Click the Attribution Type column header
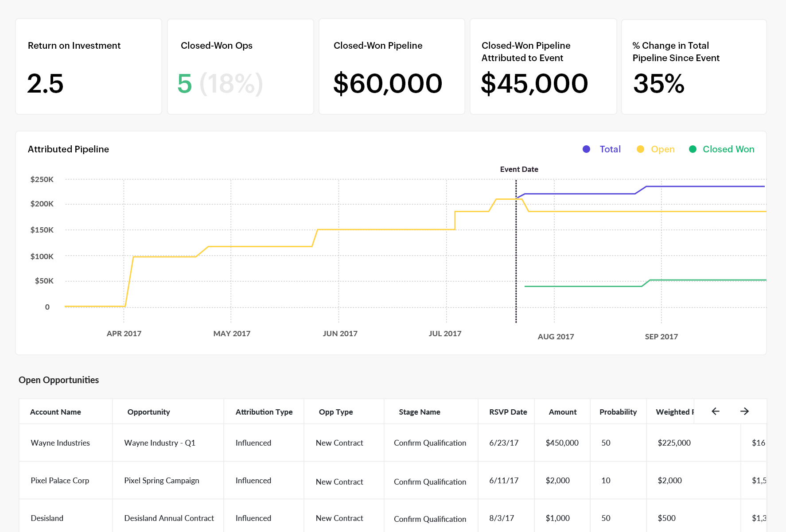This screenshot has height=532, width=786. [264, 412]
